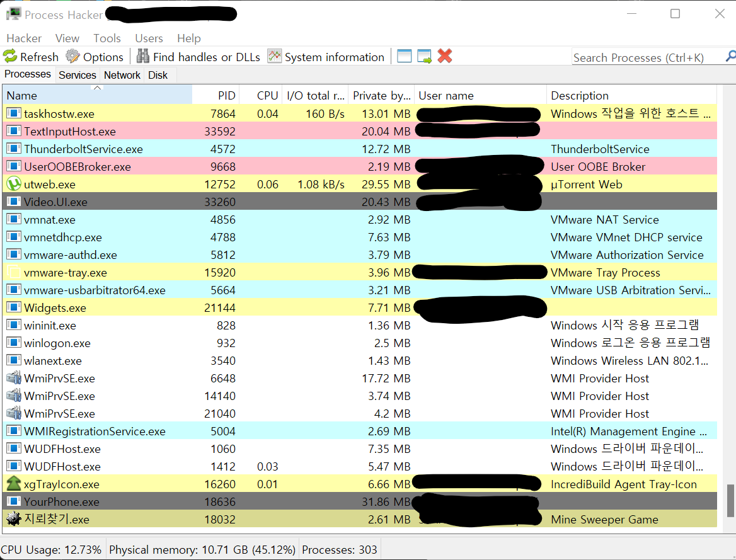Viewport: 736px width, 560px height.
Task: Select the vmnetdhcp.exe process
Action: (x=360, y=237)
